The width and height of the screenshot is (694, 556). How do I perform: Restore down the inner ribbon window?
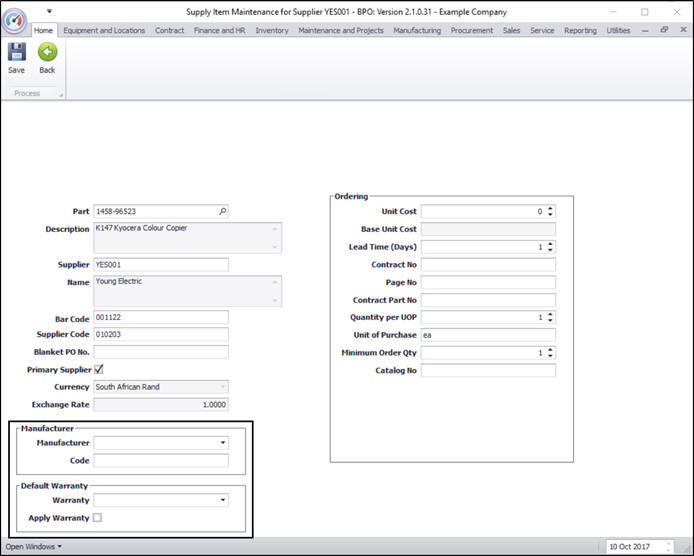click(664, 30)
